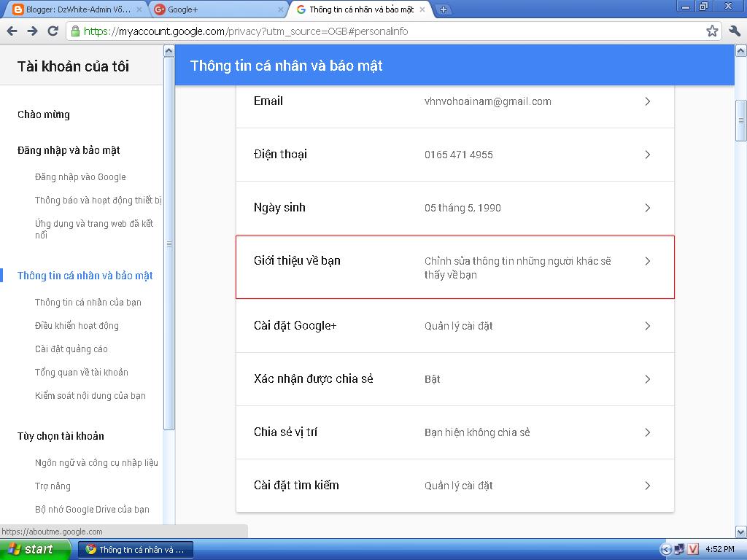Expand the Giới thiệu về bạn chevron
747x560 pixels.
tap(648, 261)
